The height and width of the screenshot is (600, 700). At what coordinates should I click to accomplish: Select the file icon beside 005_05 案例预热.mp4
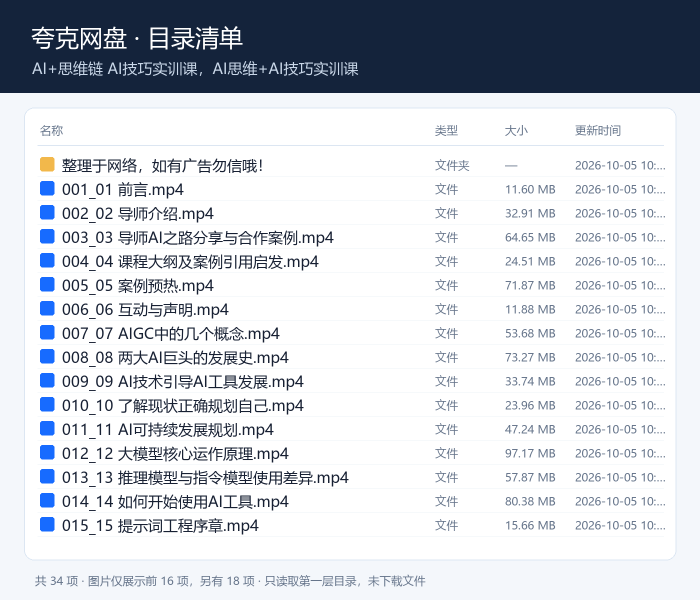[47, 284]
